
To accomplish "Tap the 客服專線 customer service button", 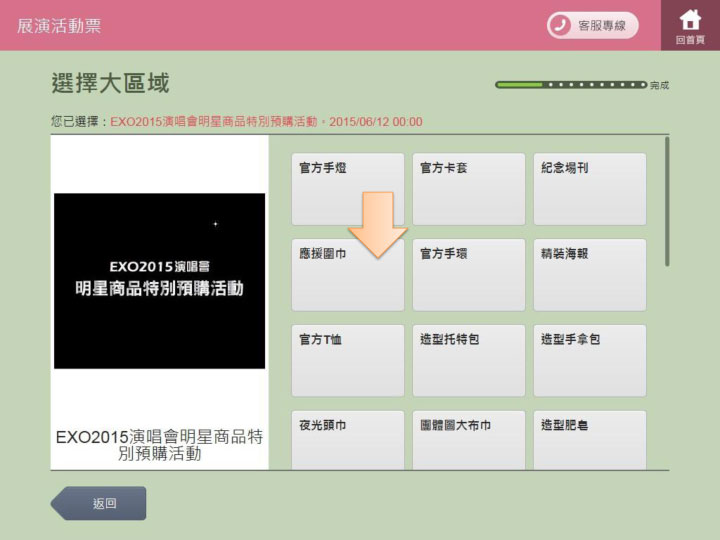I will click(x=592, y=25).
